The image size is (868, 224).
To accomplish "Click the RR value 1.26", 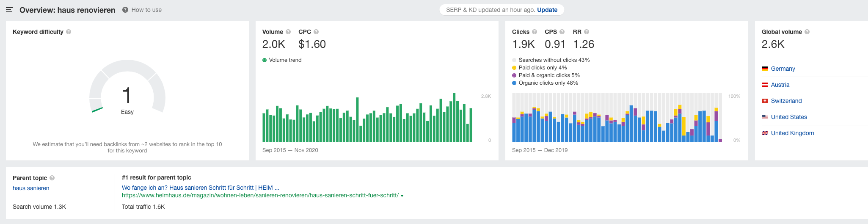I will [584, 44].
